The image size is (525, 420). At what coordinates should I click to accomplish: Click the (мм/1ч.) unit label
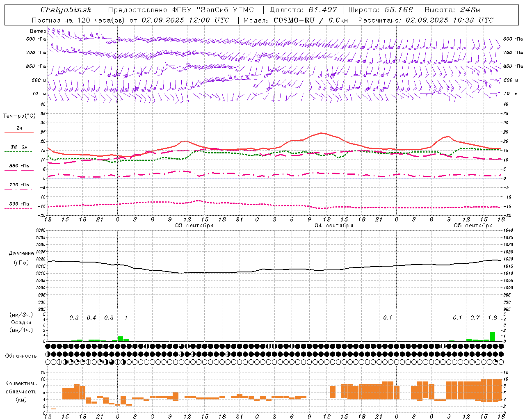click(x=21, y=330)
